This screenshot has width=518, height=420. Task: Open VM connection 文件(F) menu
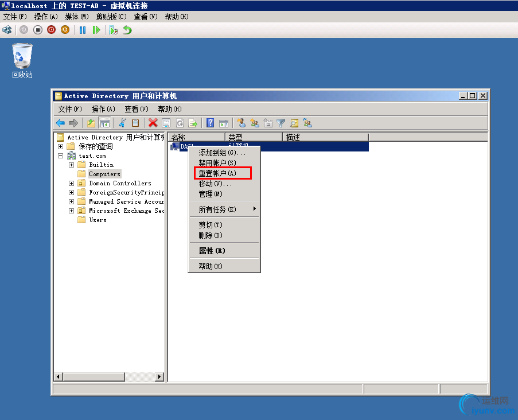click(15, 17)
